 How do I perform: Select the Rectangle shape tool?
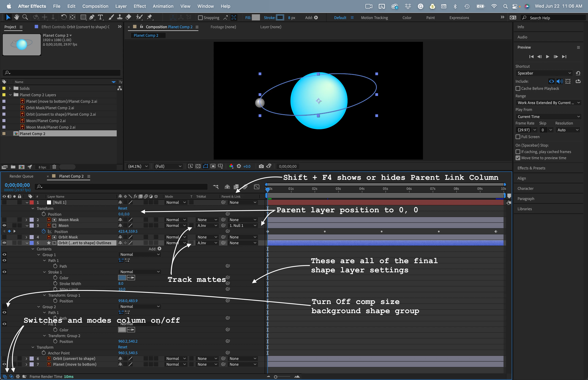83,17
